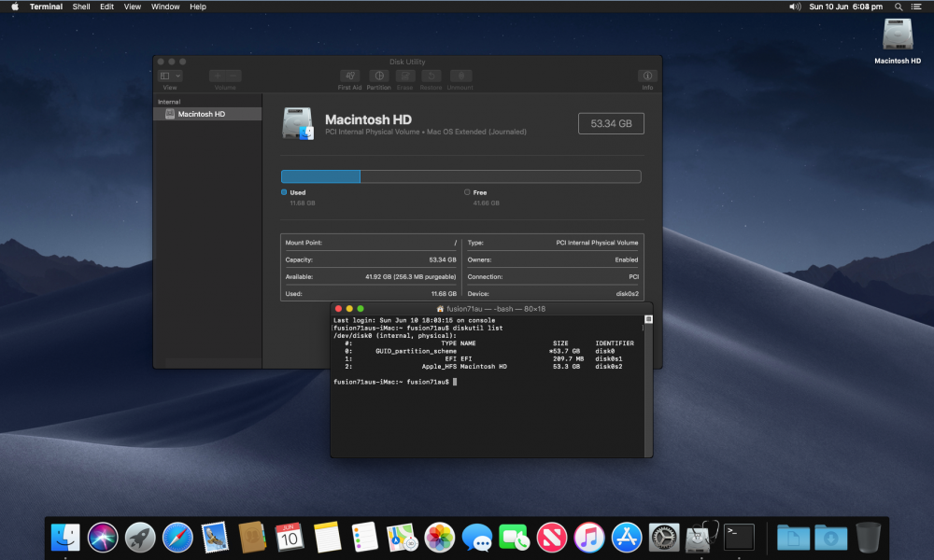Image resolution: width=934 pixels, height=560 pixels.
Task: Click the volume icon in menu bar
Action: tap(795, 7)
